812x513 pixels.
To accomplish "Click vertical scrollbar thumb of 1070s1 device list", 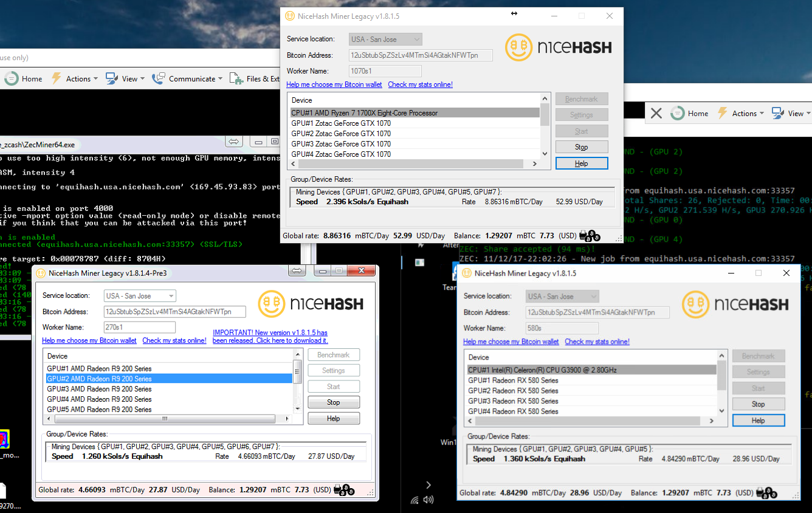I will tap(545, 114).
